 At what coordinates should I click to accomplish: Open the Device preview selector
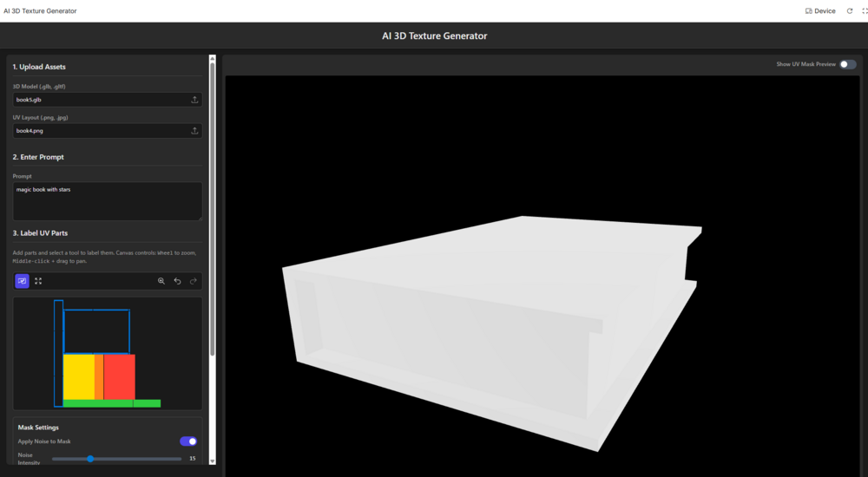820,11
